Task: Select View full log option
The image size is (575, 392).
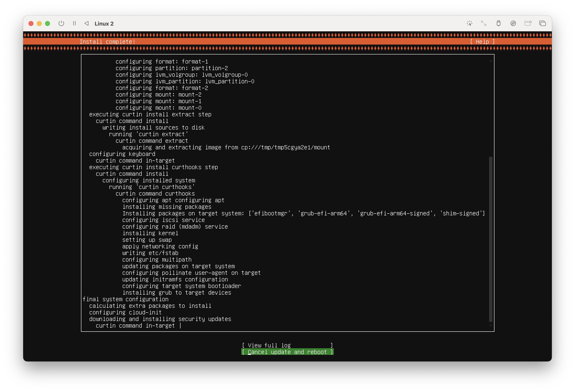Action: pos(287,345)
